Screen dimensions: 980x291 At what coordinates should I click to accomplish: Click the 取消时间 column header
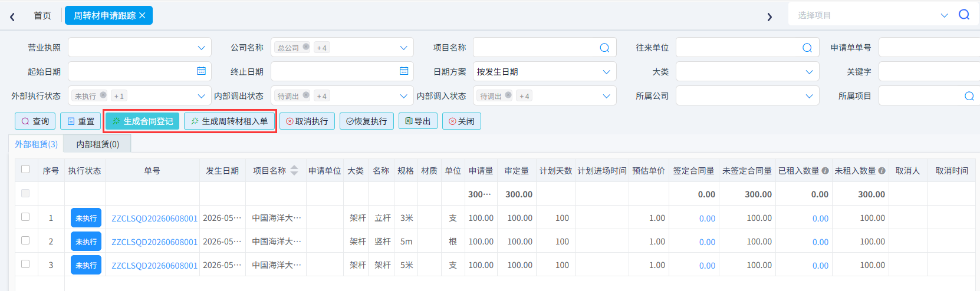(952, 171)
